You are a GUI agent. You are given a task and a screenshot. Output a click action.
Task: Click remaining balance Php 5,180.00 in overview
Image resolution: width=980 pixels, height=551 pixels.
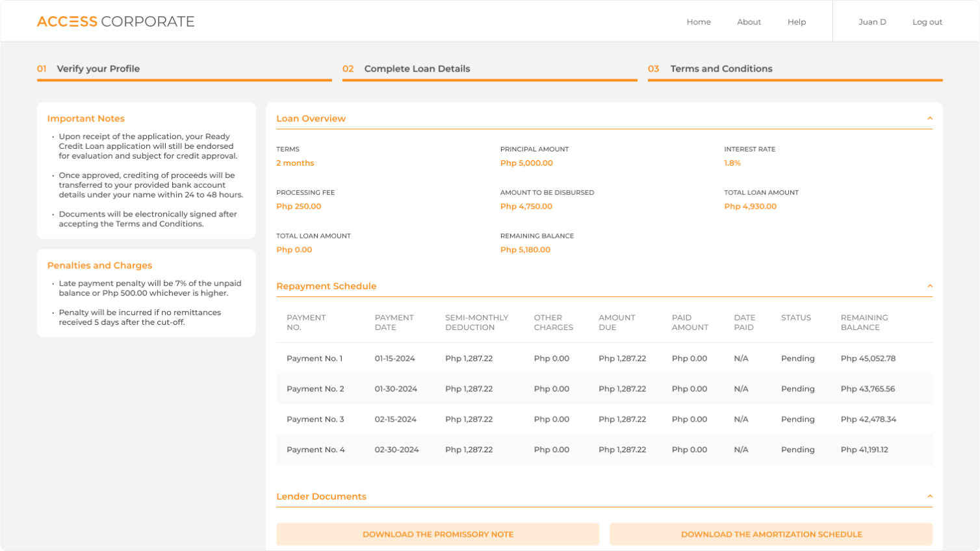[525, 250]
